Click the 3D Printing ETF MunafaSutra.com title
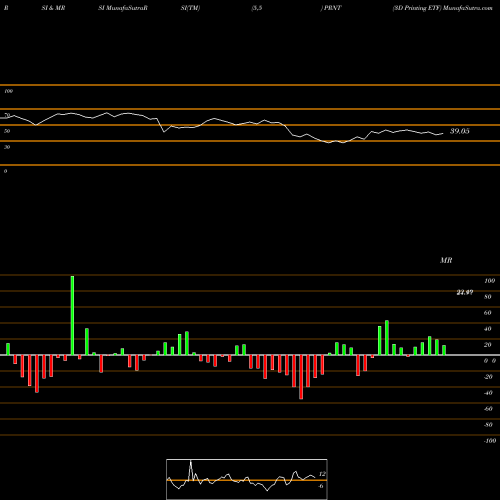500x500 pixels. pos(442,8)
